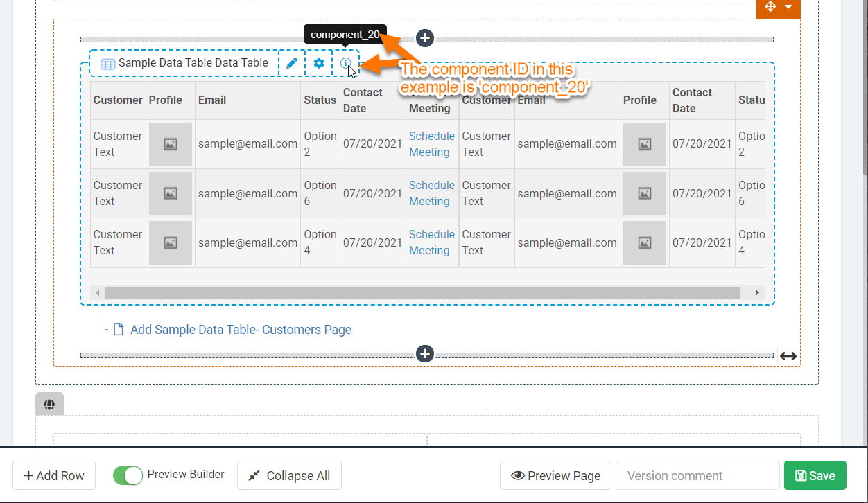Click the first 07/20/2021 cell in Option 6 row
This screenshot has height=503, width=868.
(x=372, y=193)
